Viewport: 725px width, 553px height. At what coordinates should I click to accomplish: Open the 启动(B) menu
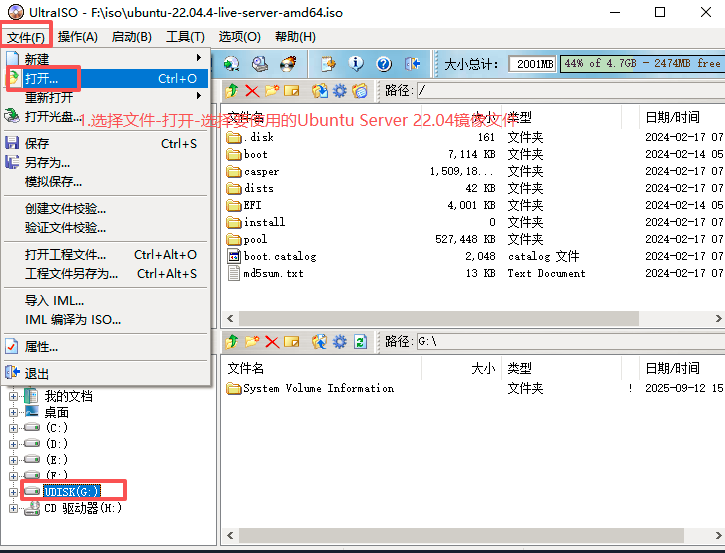(132, 37)
